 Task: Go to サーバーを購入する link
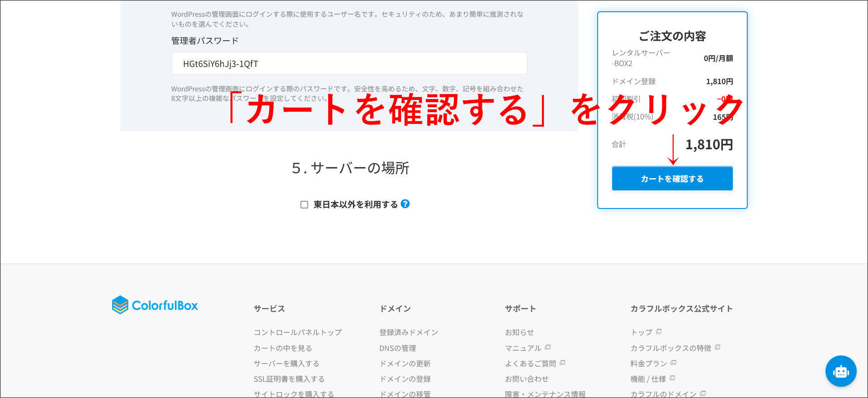pos(286,364)
